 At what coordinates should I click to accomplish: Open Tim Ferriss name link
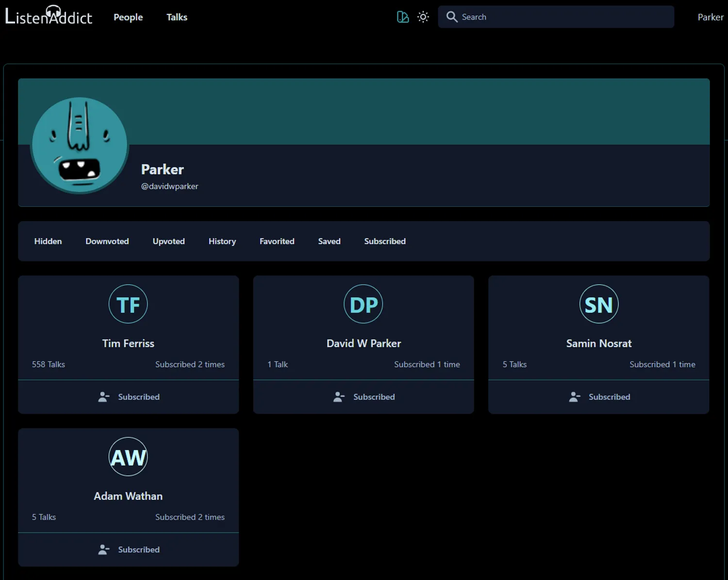pos(128,343)
